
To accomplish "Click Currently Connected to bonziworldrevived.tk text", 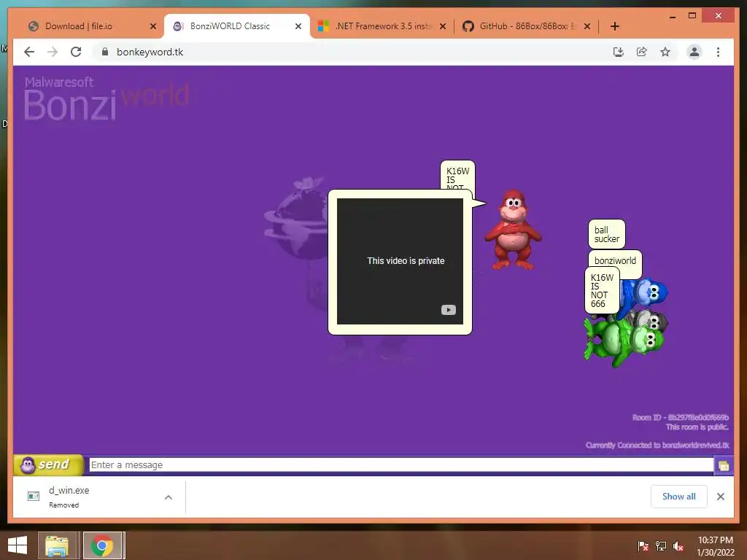I will (657, 446).
